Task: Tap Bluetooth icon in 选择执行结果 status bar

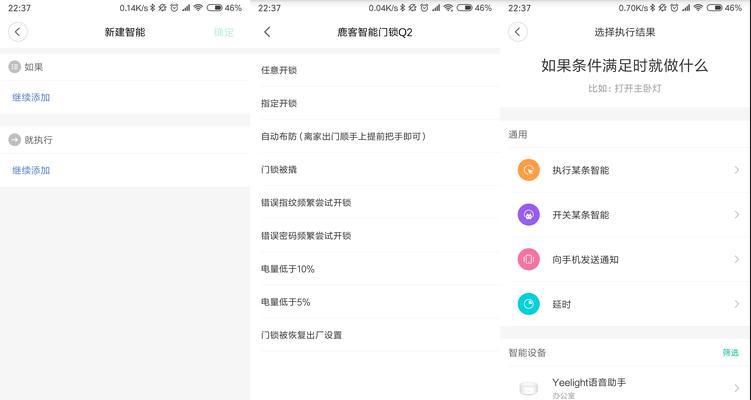Action: tap(652, 8)
